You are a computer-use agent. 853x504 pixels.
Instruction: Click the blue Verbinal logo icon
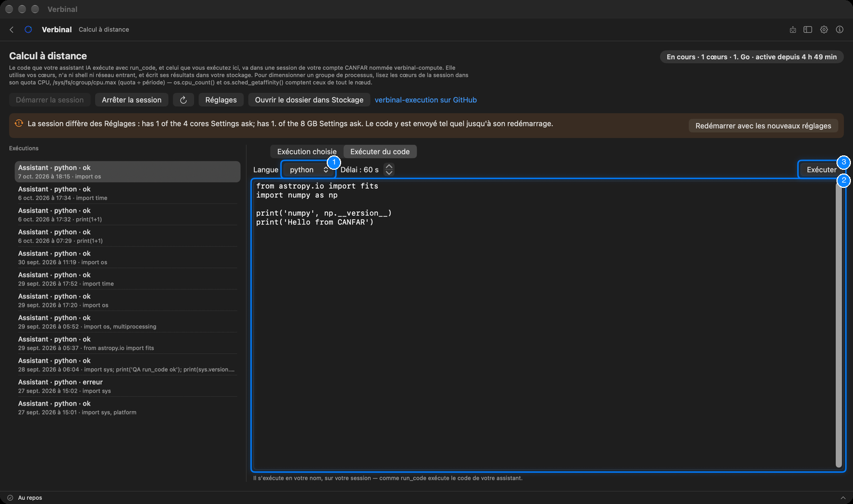(28, 30)
